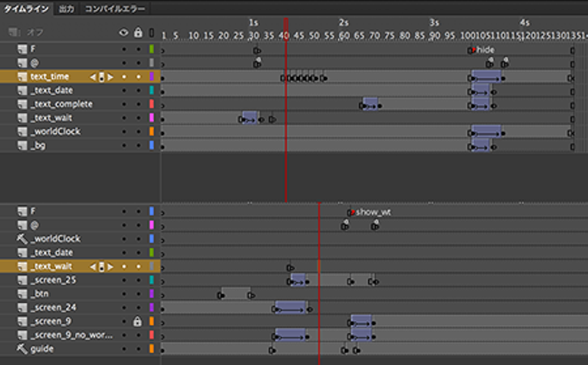Insert keyframe button on text_time row

coord(102,77)
